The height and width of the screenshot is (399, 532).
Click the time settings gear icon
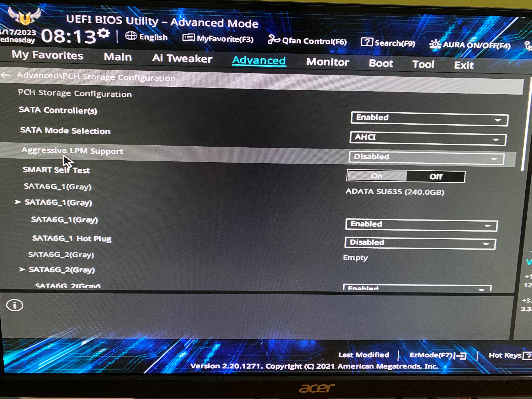pos(104,33)
